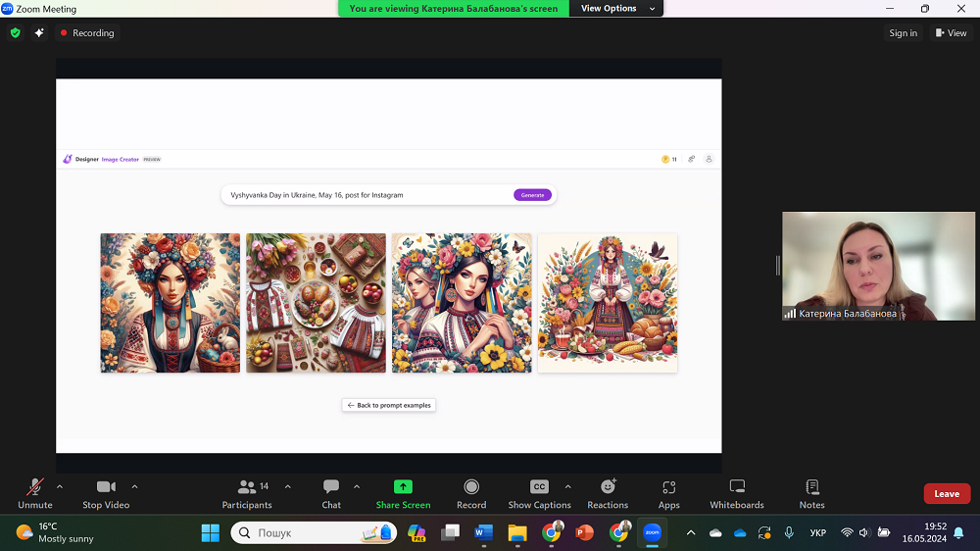Click the Record button
Image resolution: width=980 pixels, height=551 pixels.
click(x=471, y=487)
